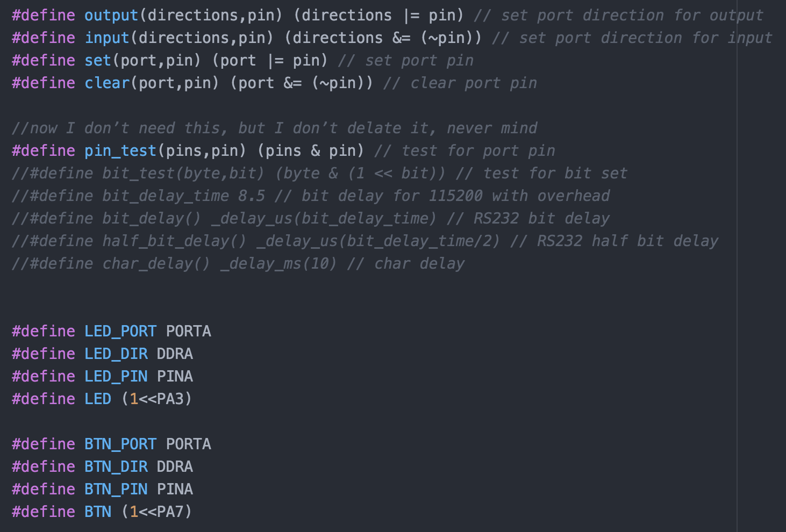786x532 pixels.
Task: Click the 'never mind' comment line
Action: click(275, 128)
